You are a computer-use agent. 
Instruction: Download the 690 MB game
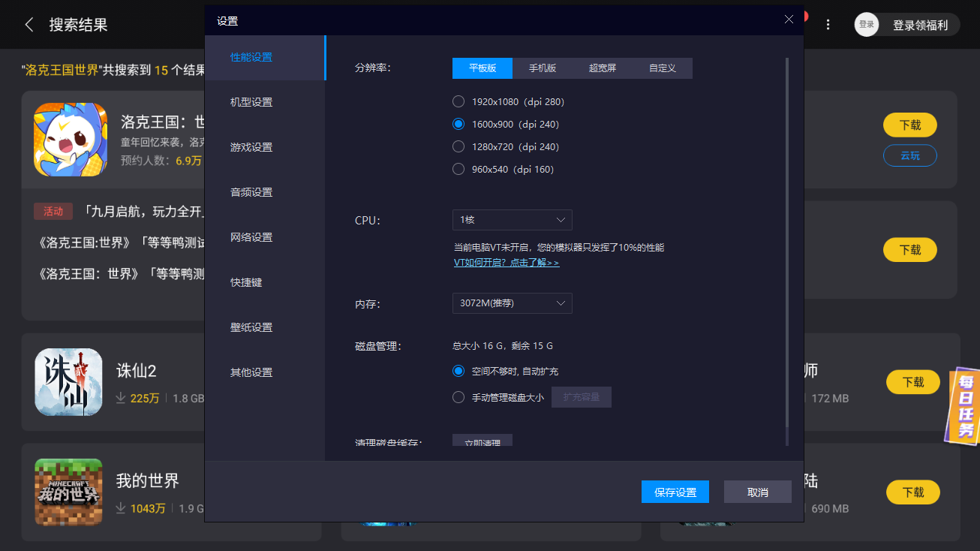[913, 492]
